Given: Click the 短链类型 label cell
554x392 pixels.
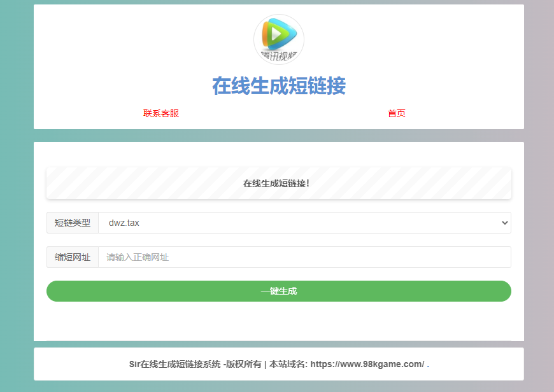Looking at the screenshot, I should pos(72,223).
